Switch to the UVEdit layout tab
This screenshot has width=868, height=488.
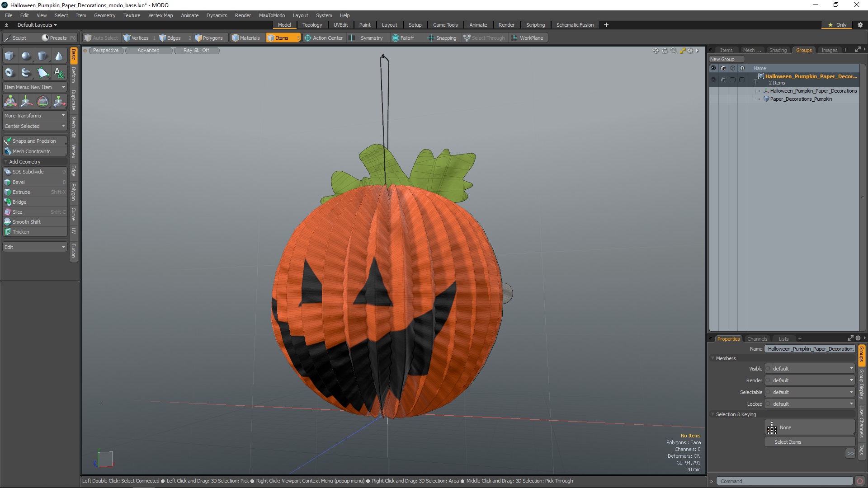coord(340,25)
